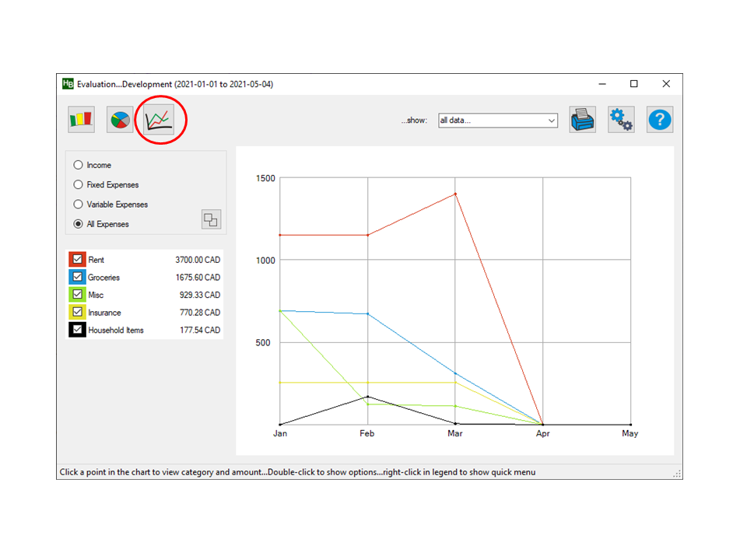Screen dimensions: 747x560
Task: Select the line chart development view
Action: point(159,120)
